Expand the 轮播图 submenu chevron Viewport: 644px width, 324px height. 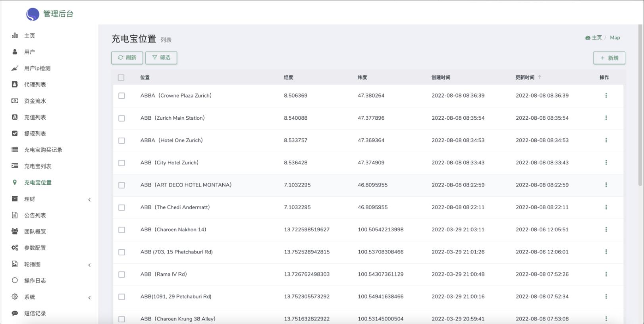(89, 265)
